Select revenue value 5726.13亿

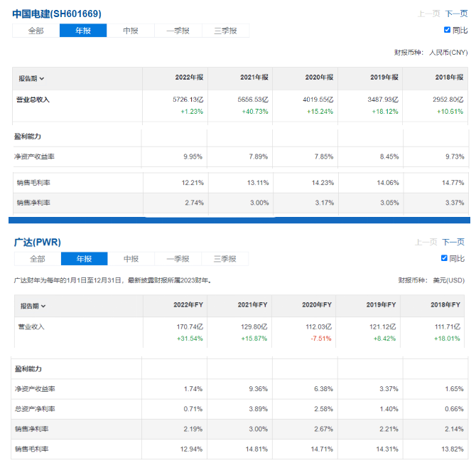(x=188, y=100)
